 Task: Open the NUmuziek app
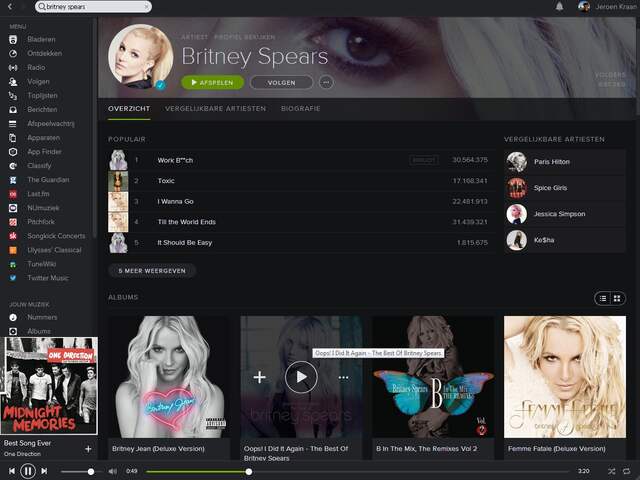tap(43, 208)
